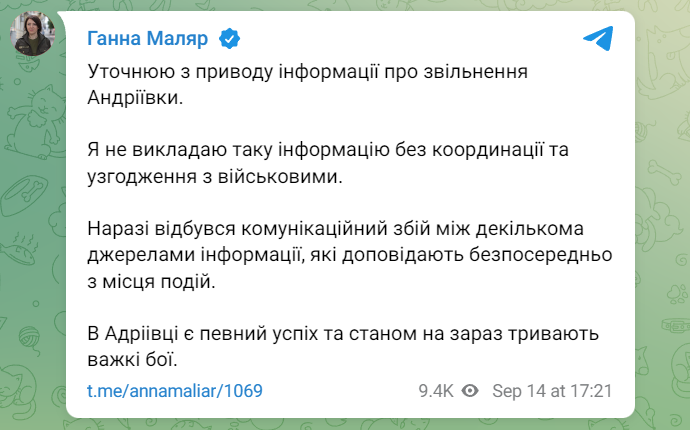
Task: Open the t.me/annamaliar/1069 post link
Action: 175,390
